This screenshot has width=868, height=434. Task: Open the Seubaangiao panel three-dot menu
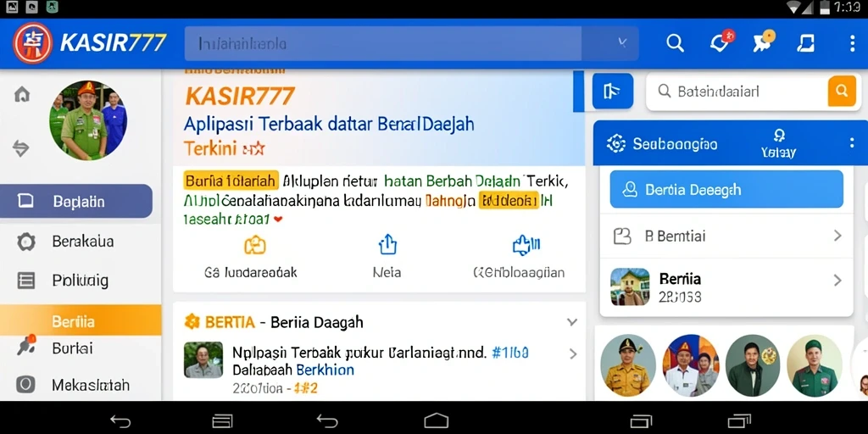pos(851,143)
